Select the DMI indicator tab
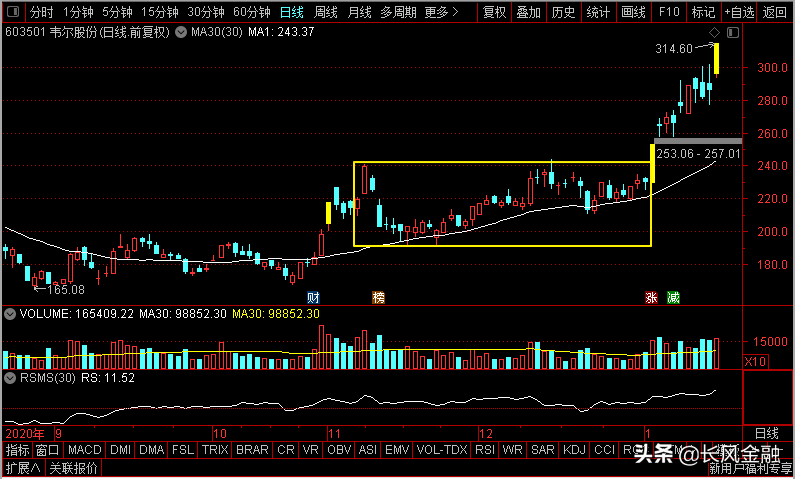Screen dimensions: 795x479 click(121, 450)
